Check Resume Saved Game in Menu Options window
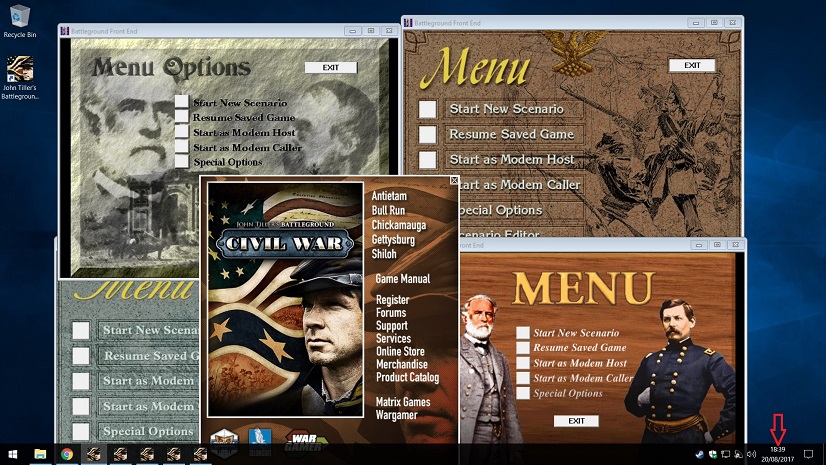The width and height of the screenshot is (826, 465). pyautogui.click(x=182, y=117)
